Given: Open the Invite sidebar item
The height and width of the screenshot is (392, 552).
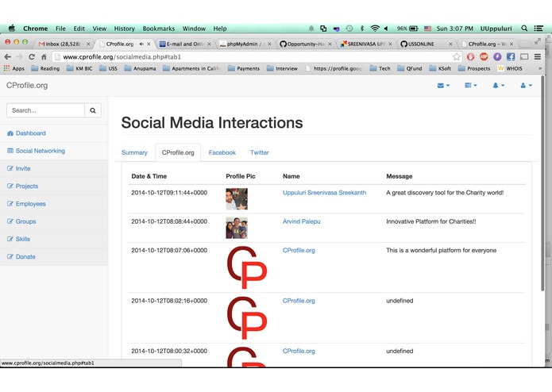Looking at the screenshot, I should (23, 168).
